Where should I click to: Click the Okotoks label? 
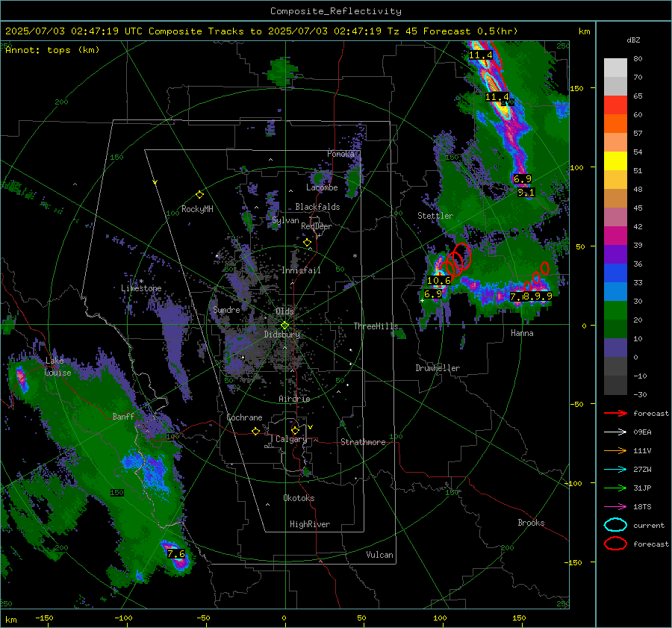[299, 498]
